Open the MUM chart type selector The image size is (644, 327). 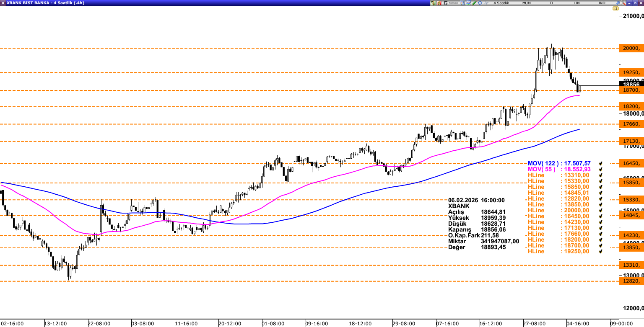point(526,3)
